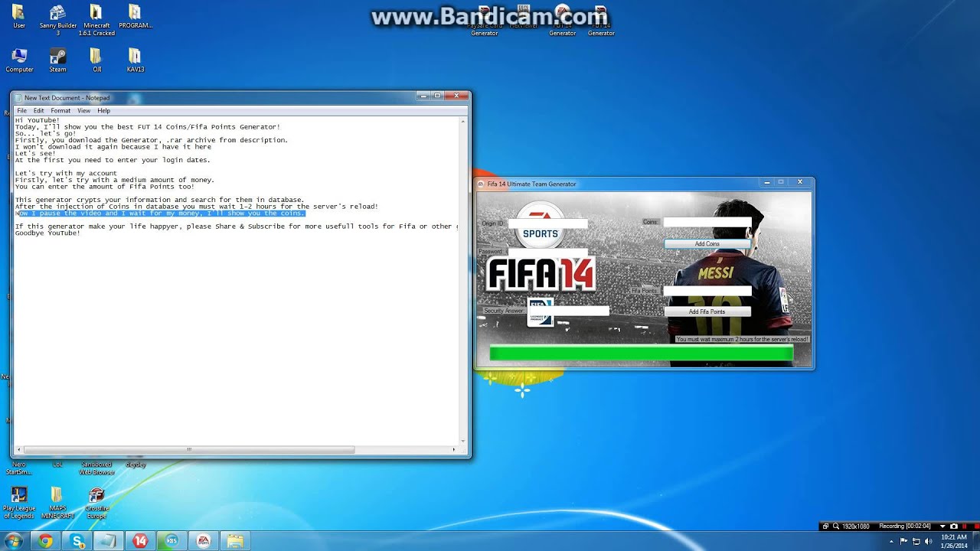
Task: Click Notepad's scroll-left arrow
Action: click(18, 450)
